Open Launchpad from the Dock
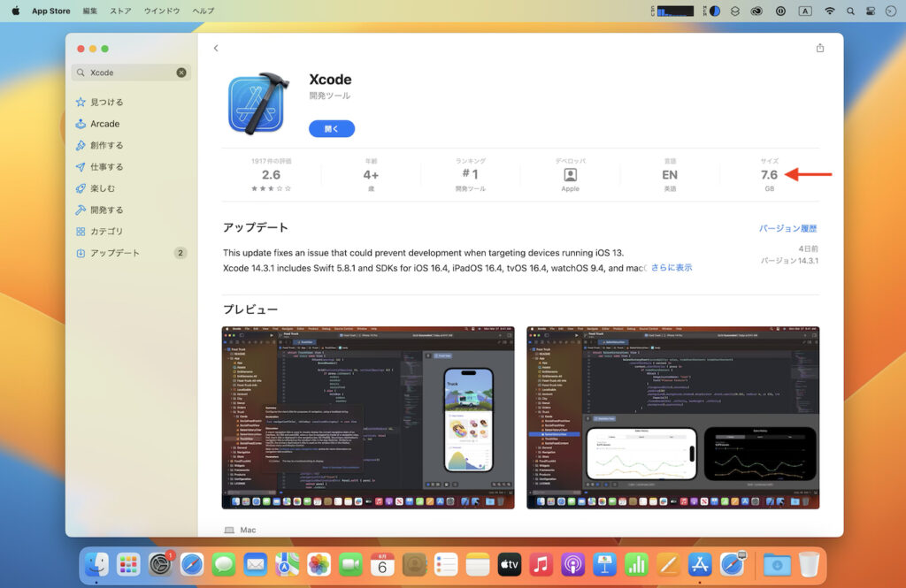 coord(128,565)
